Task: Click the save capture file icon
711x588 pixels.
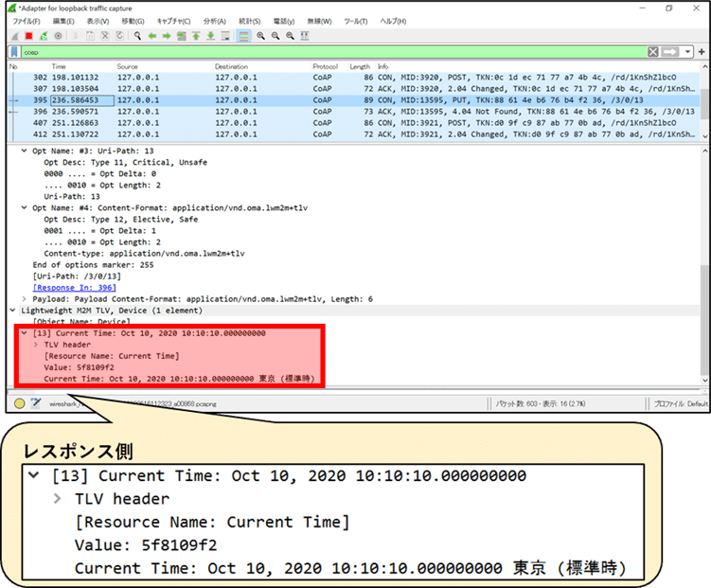Action: coord(90,36)
